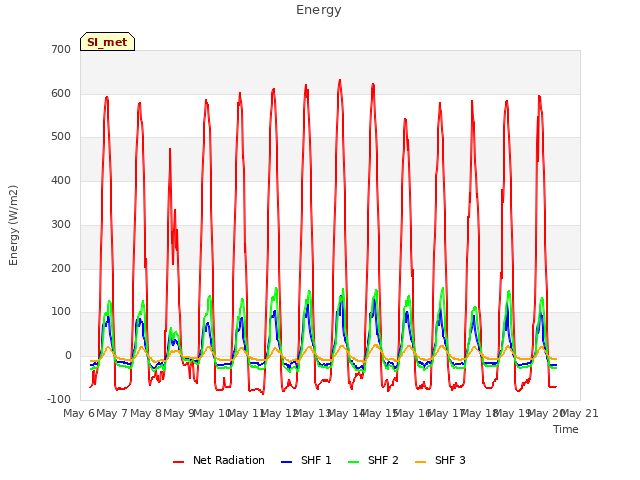Toggle the SHF 1 legend label
640x480 pixels.
(316, 460)
